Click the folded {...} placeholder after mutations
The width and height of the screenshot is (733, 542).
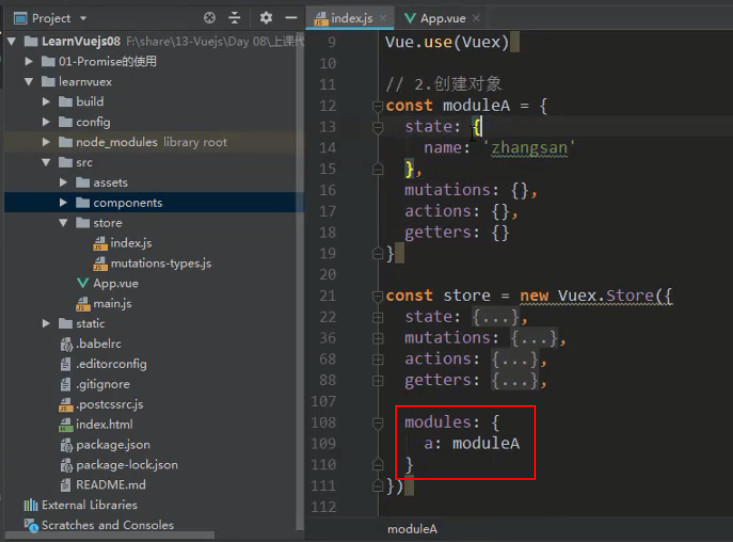[x=534, y=338]
